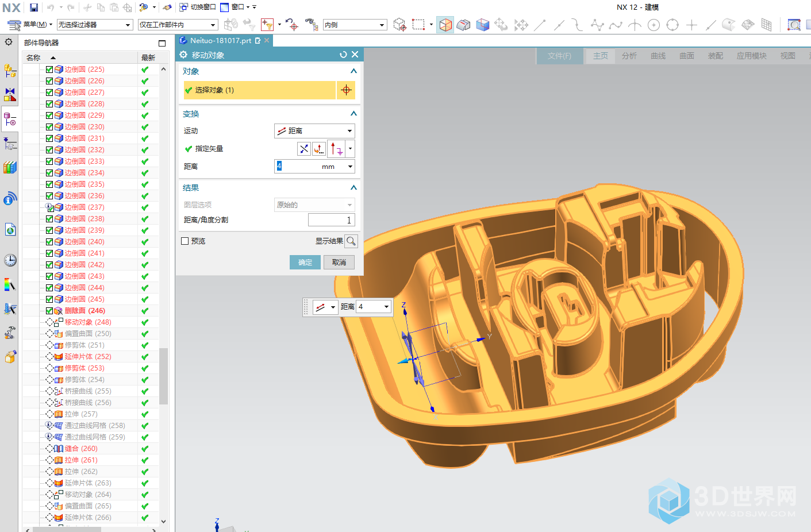The image size is (811, 532).
Task: Open the distance mm unit dropdown arrow
Action: pyautogui.click(x=350, y=167)
